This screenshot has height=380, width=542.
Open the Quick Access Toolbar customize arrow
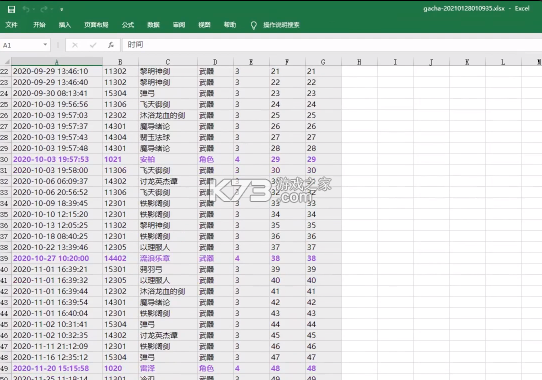(x=62, y=10)
